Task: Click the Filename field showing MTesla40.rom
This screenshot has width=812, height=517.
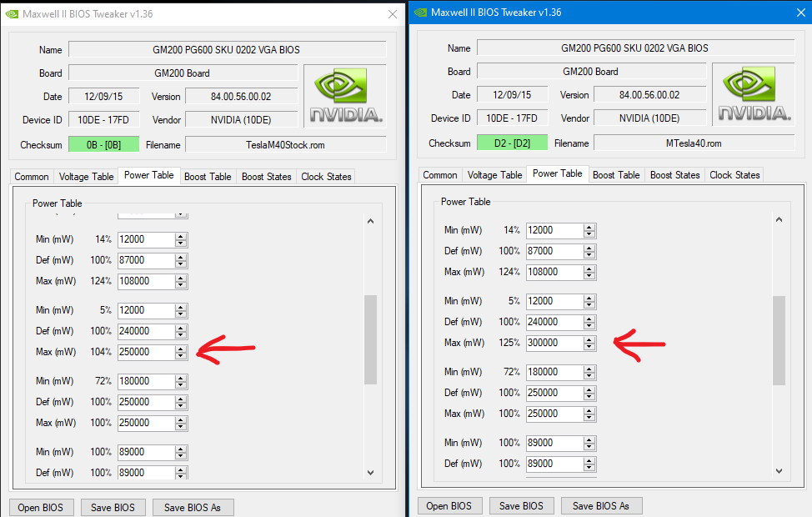Action: coord(694,143)
